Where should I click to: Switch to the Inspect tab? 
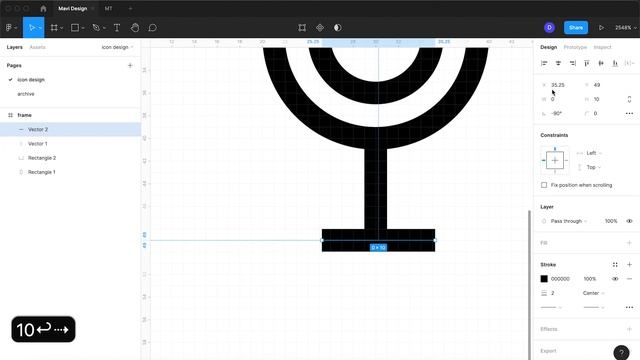(x=602, y=47)
